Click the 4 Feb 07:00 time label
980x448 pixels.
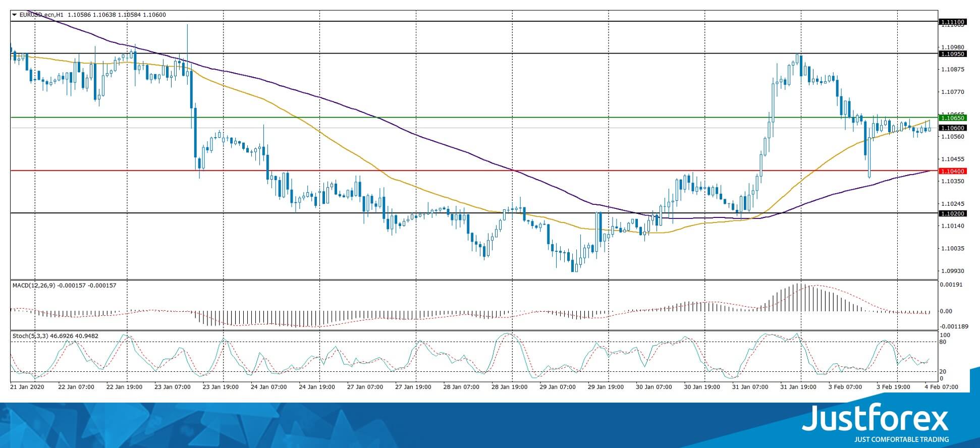tap(942, 387)
